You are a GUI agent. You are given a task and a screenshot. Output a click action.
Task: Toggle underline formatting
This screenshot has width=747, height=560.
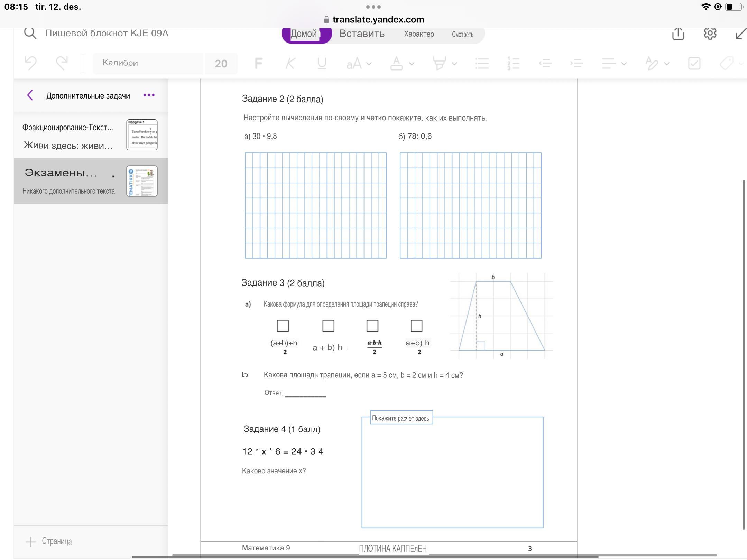(322, 63)
